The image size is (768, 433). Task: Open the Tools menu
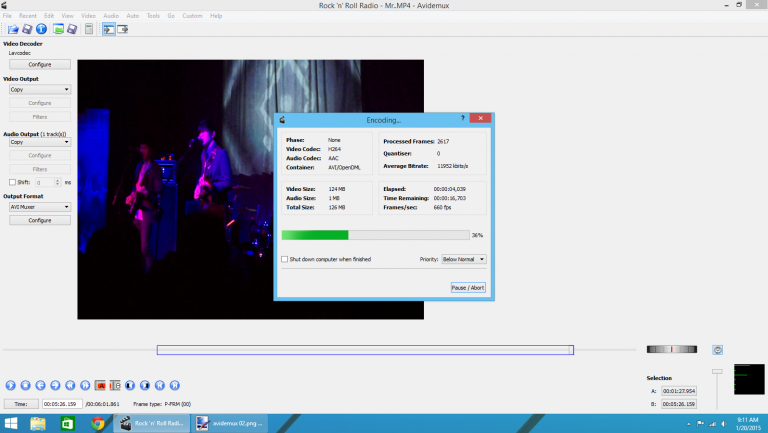click(153, 16)
